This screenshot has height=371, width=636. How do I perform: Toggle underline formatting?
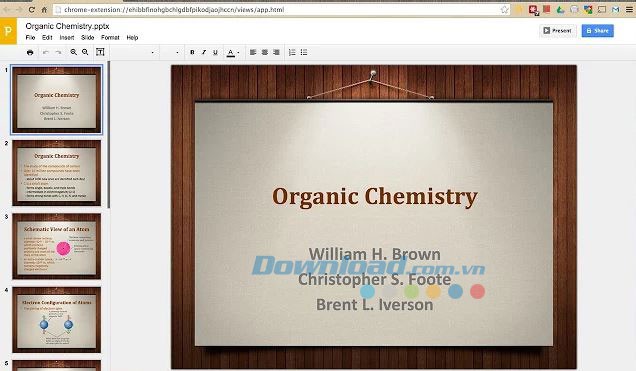point(215,52)
